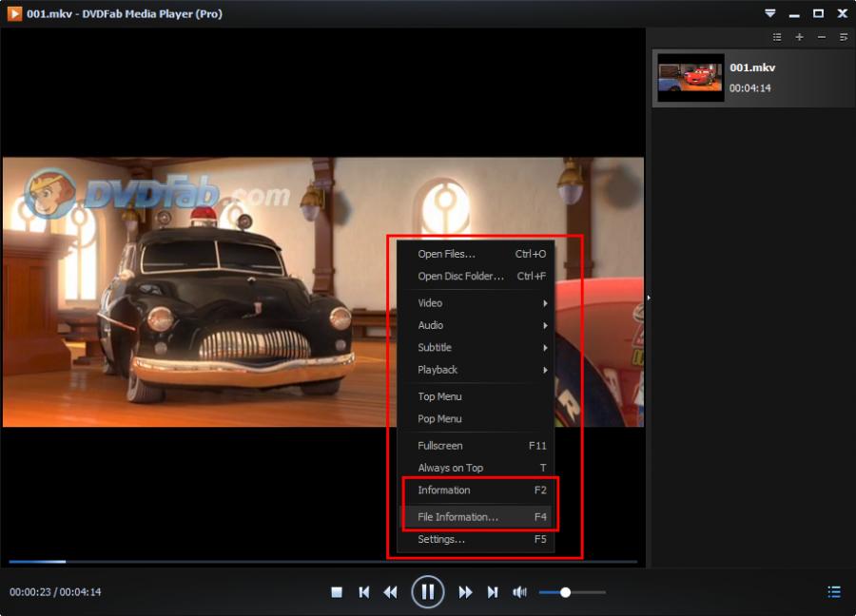Image resolution: width=856 pixels, height=616 pixels.
Task: Add a file to the playlist with plus icon
Action: 799,37
